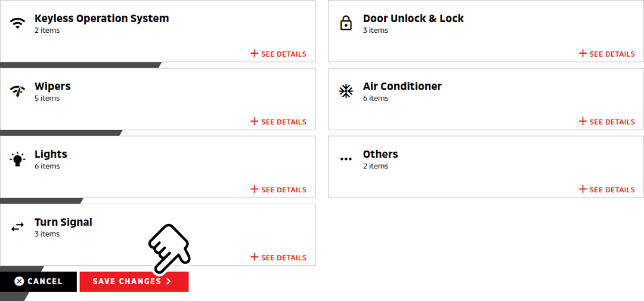Image resolution: width=644 pixels, height=301 pixels.
Task: Click the Turn Signal title
Action: pyautogui.click(x=63, y=222)
